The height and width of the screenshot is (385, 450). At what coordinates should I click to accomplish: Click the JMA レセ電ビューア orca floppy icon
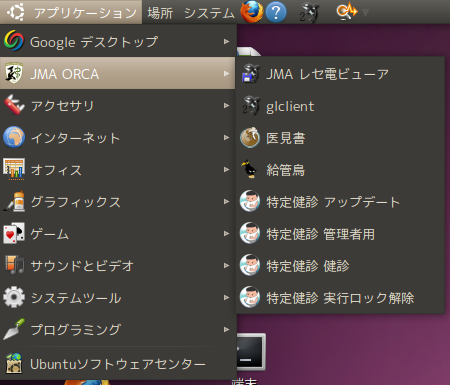click(250, 73)
